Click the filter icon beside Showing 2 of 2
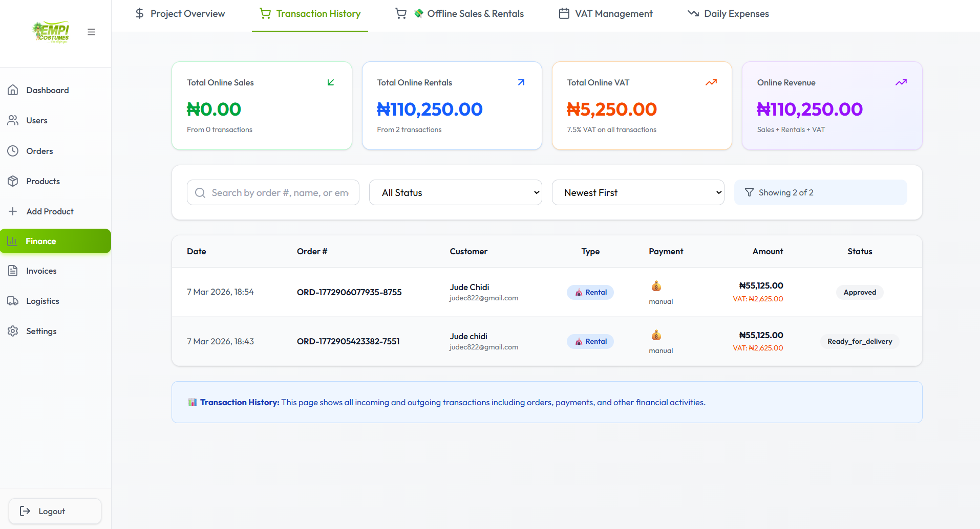Screen dimensions: 980x529 point(749,192)
